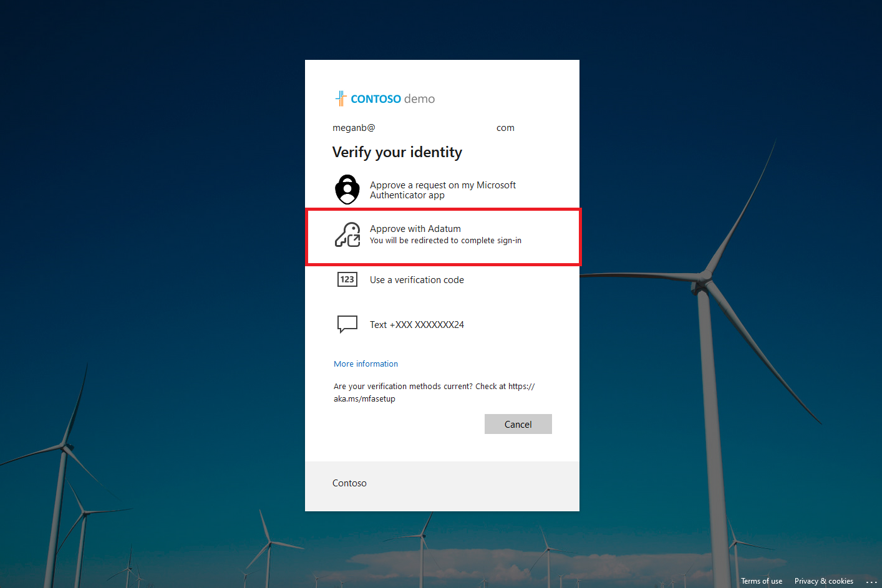Image resolution: width=882 pixels, height=588 pixels.
Task: Select Approve a request on Microsoft Authenticator
Action: click(443, 190)
